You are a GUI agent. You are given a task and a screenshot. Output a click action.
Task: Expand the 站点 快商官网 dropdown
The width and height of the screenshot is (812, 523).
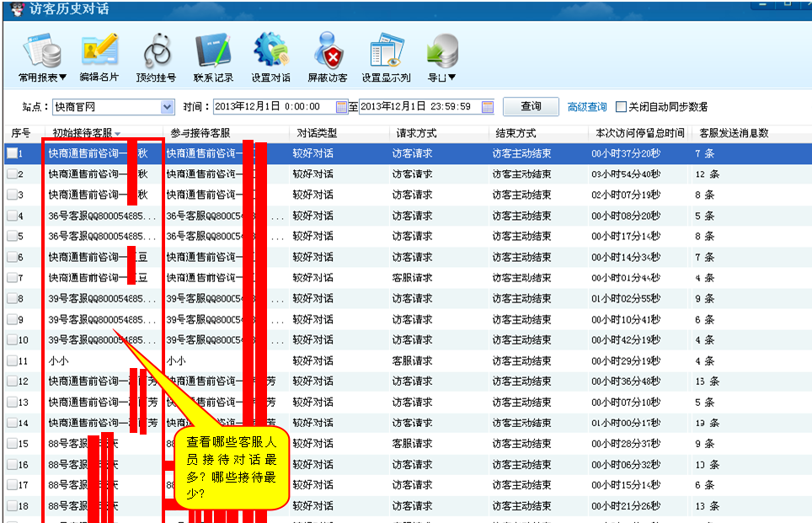tap(167, 107)
